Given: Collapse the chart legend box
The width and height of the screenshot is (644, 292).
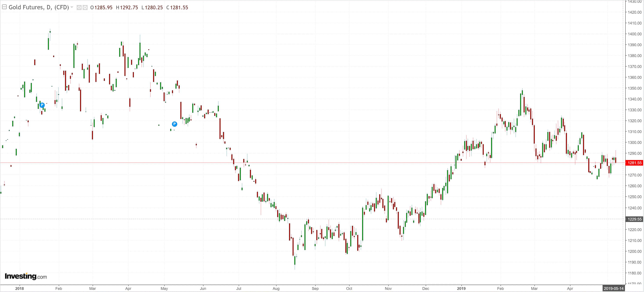Looking at the screenshot, I should click(4, 7).
